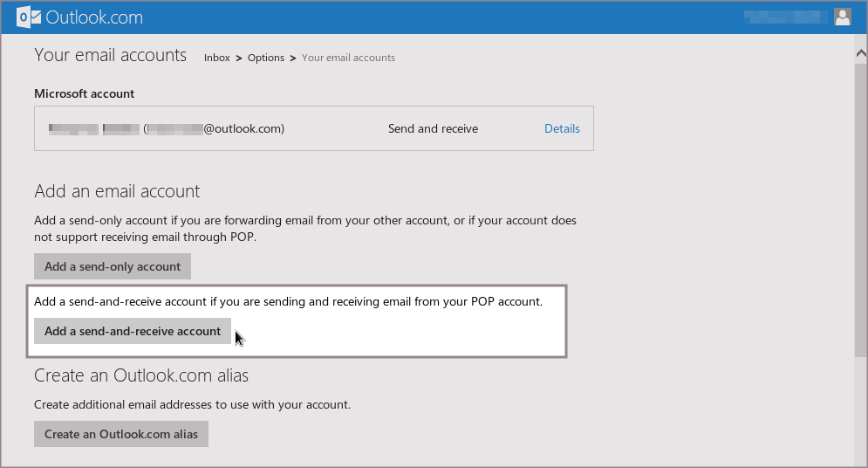Click the 'Your email accounts' page heading

(110, 56)
